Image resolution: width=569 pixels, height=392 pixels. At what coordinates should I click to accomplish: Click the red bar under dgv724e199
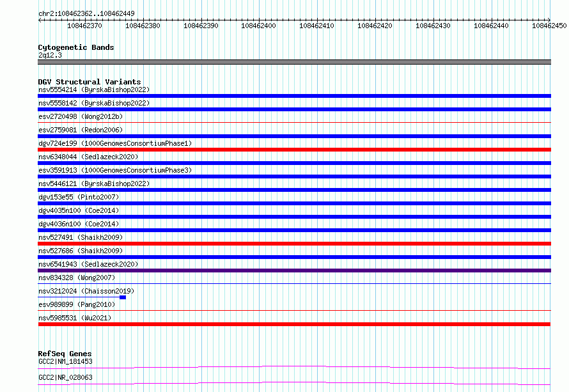coord(294,150)
